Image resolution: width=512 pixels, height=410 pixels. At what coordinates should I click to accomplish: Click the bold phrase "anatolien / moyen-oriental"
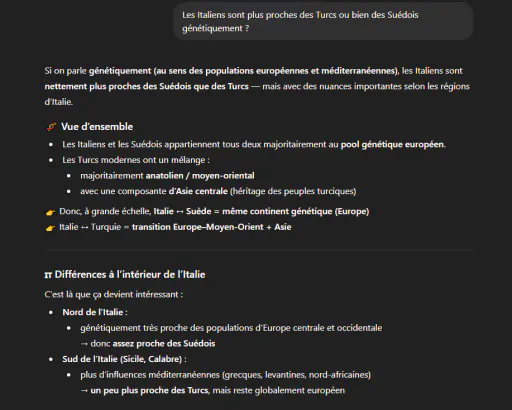(200, 176)
